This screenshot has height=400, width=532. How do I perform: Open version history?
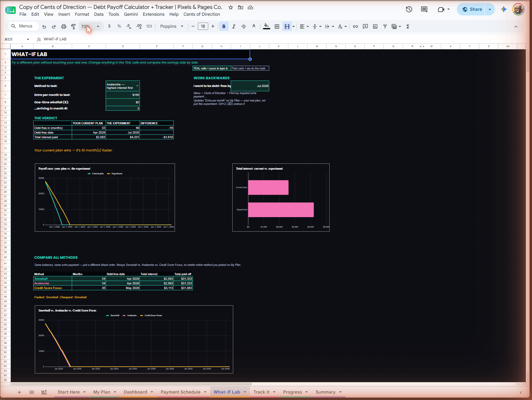pos(409,9)
